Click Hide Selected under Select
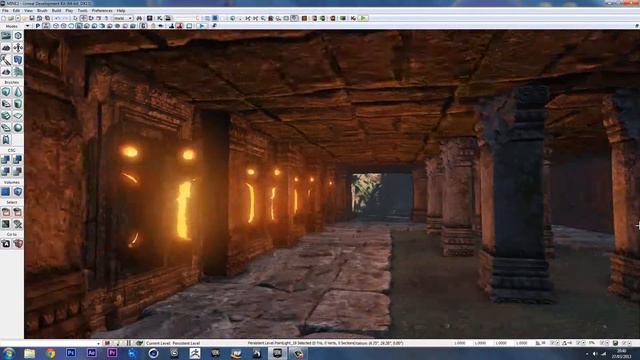The height and width of the screenshot is (360, 640). 18,212
